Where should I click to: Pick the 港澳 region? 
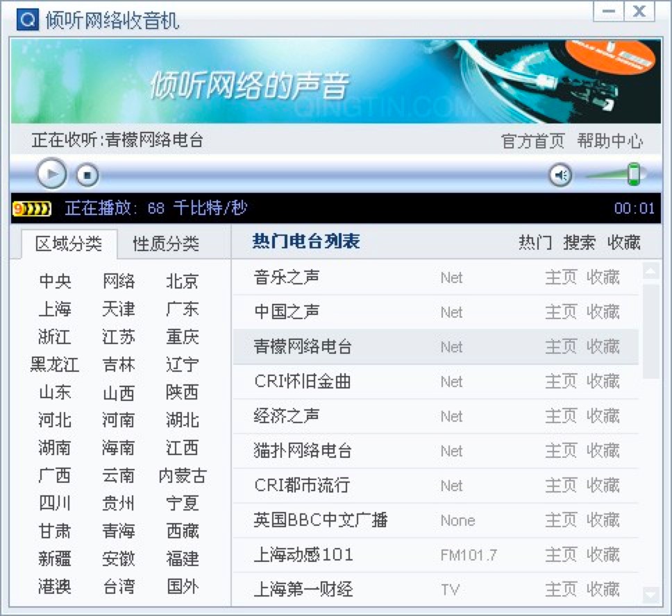tap(55, 587)
